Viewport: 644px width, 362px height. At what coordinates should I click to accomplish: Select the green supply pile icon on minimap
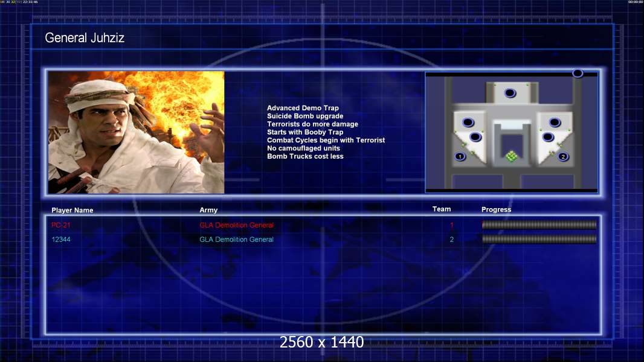511,156
